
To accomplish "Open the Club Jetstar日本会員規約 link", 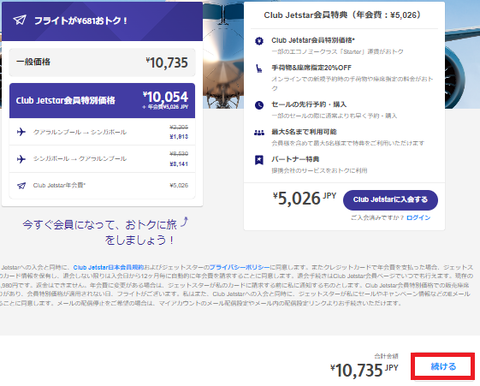I will tap(108, 267).
